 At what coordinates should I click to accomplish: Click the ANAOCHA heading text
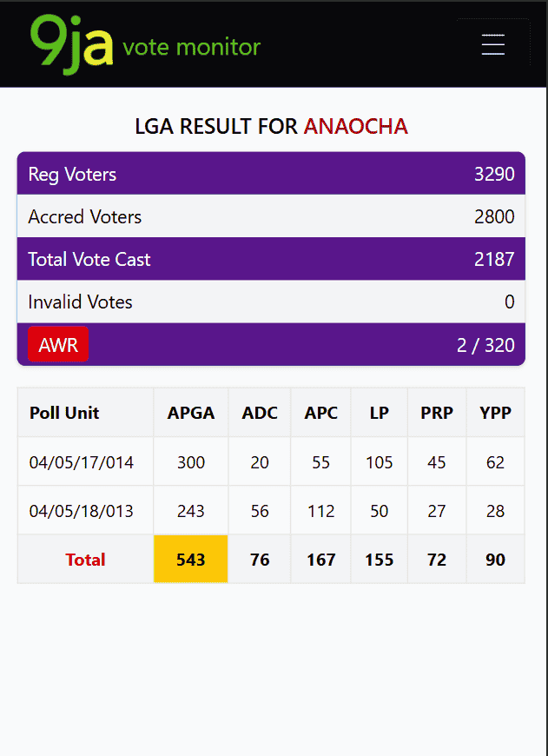[x=355, y=127]
